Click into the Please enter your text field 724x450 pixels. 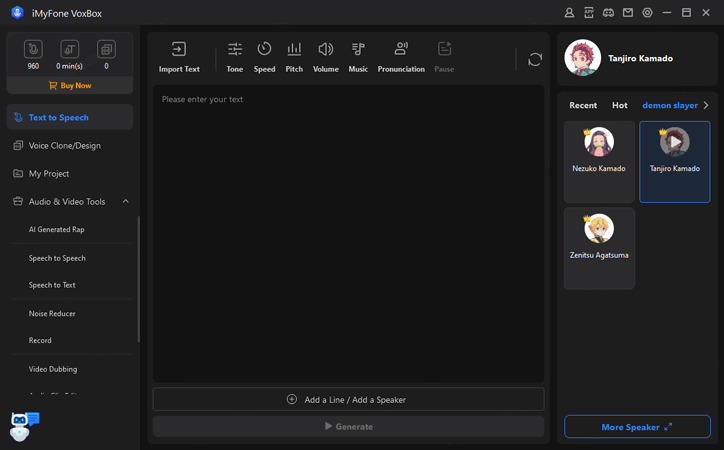(348, 234)
